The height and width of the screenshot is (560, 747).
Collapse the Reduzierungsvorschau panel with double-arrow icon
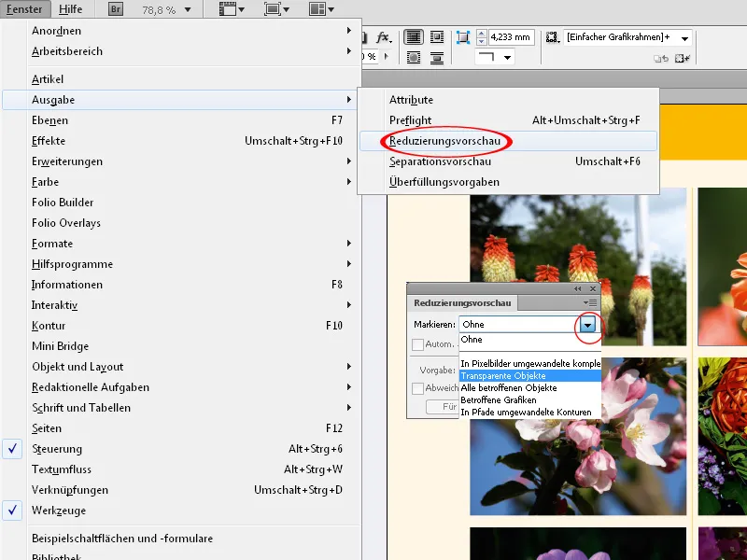point(577,288)
